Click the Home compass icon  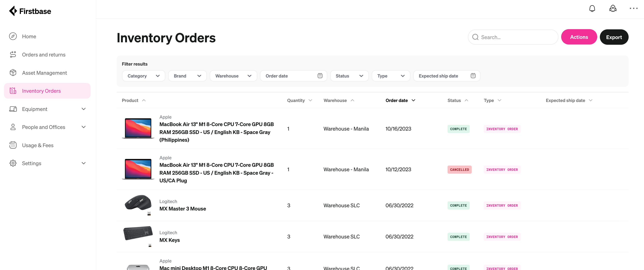pyautogui.click(x=13, y=36)
